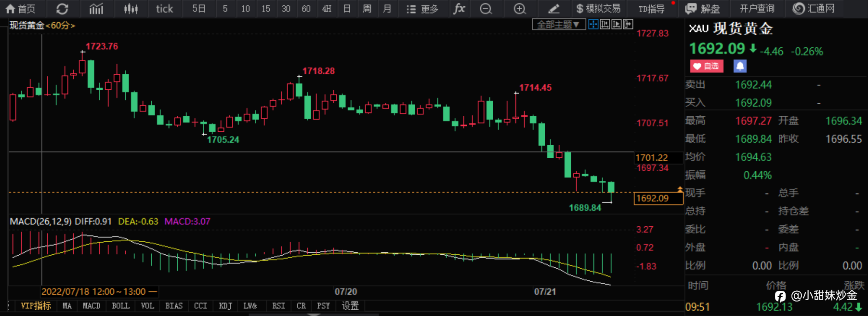
Task: Click the refresh chart icon
Action: pos(62,9)
